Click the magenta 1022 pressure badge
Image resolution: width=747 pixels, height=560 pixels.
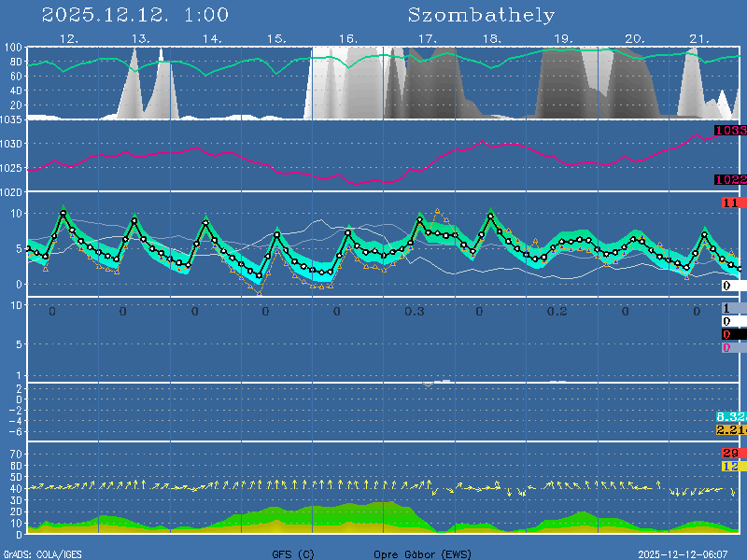click(730, 179)
